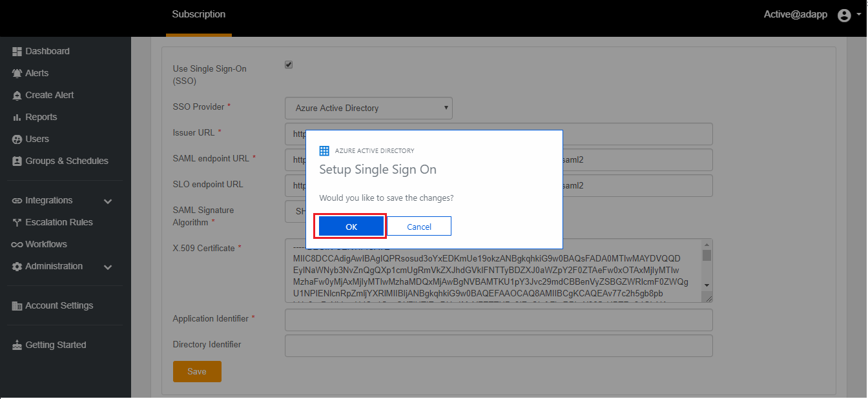Screen dimensions: 868x399
Task: Click the 'Setup Single Sign On' dialog title
Action: 378,170
